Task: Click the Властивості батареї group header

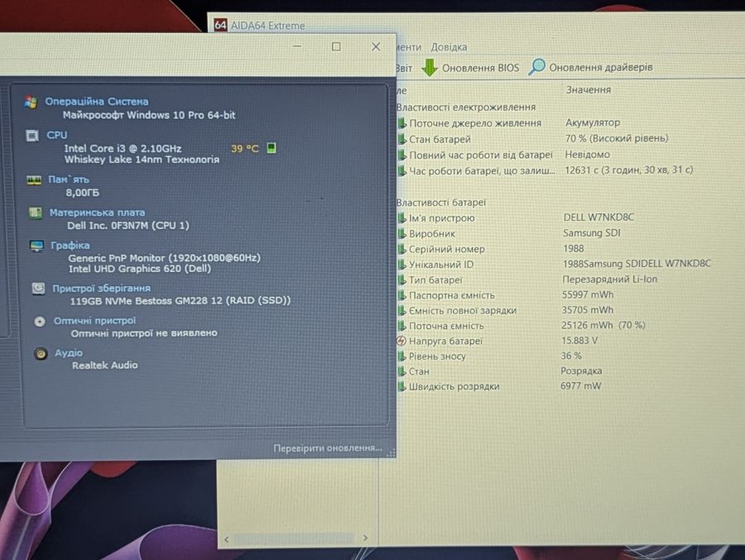Action: (x=441, y=203)
